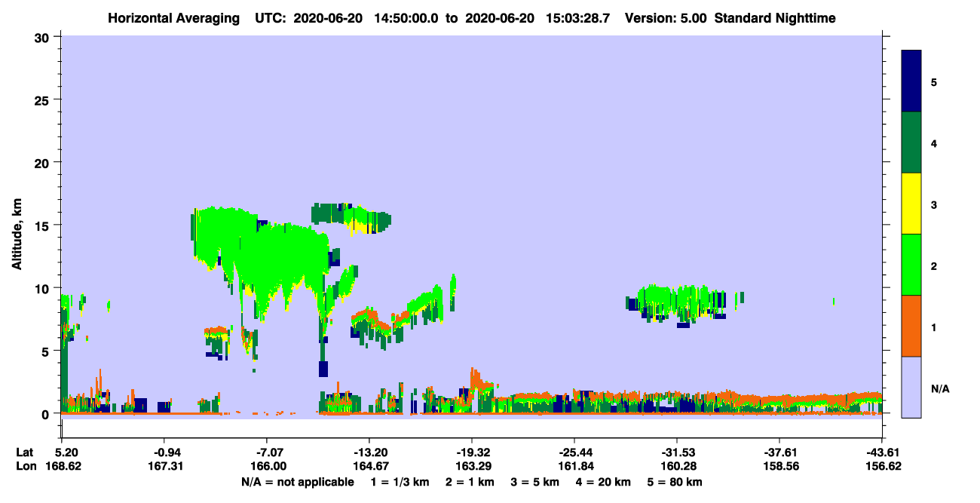
Task: Click the dark blue colorbar segment labeled 5
Action: [911, 81]
